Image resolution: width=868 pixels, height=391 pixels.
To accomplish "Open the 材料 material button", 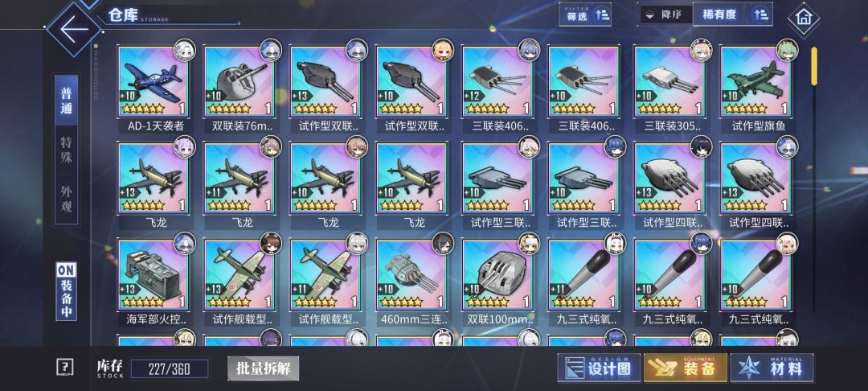I will 772,368.
